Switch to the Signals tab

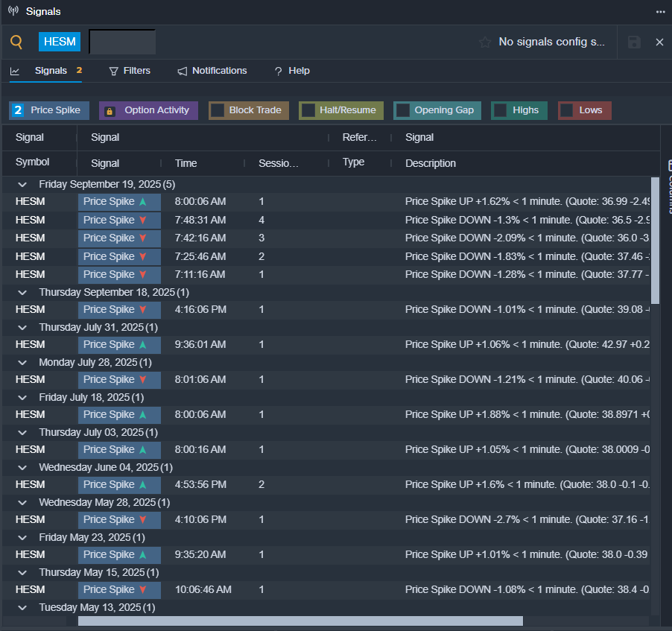51,71
